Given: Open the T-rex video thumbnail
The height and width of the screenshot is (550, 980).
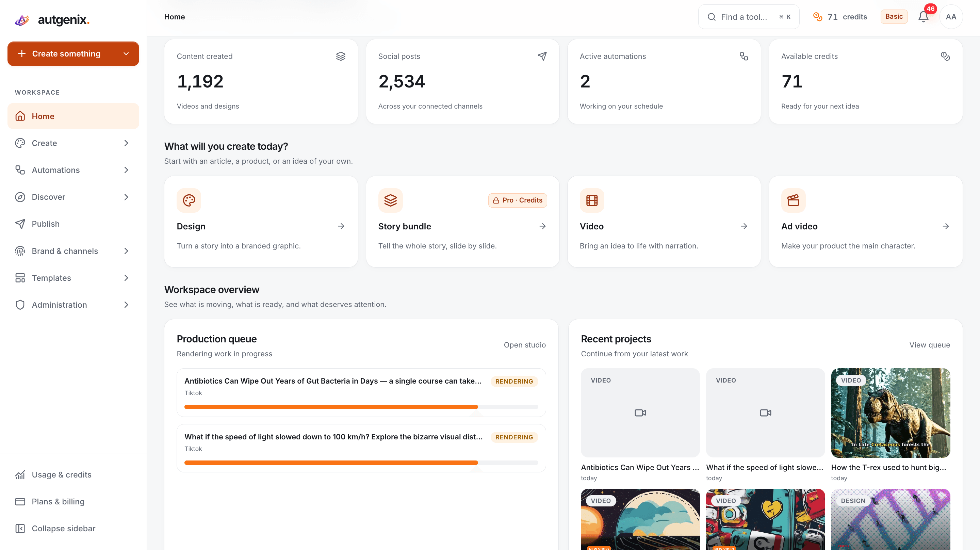Looking at the screenshot, I should (x=890, y=413).
